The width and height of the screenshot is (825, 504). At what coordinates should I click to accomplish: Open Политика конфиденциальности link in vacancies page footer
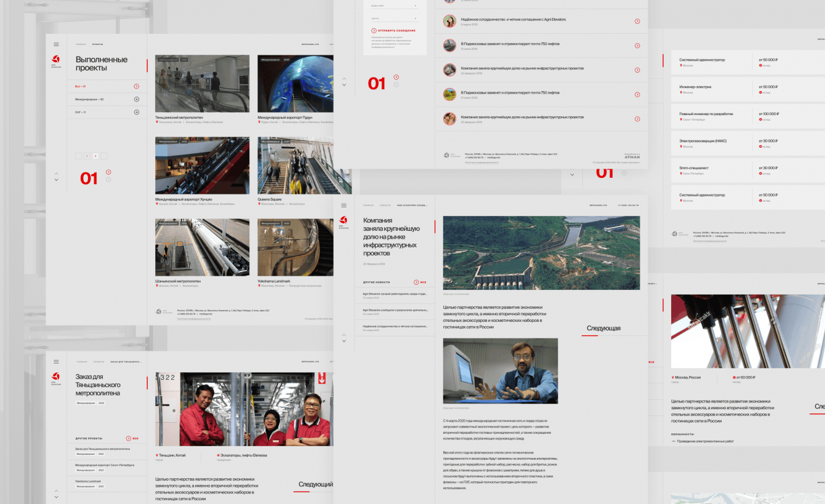[x=710, y=241]
